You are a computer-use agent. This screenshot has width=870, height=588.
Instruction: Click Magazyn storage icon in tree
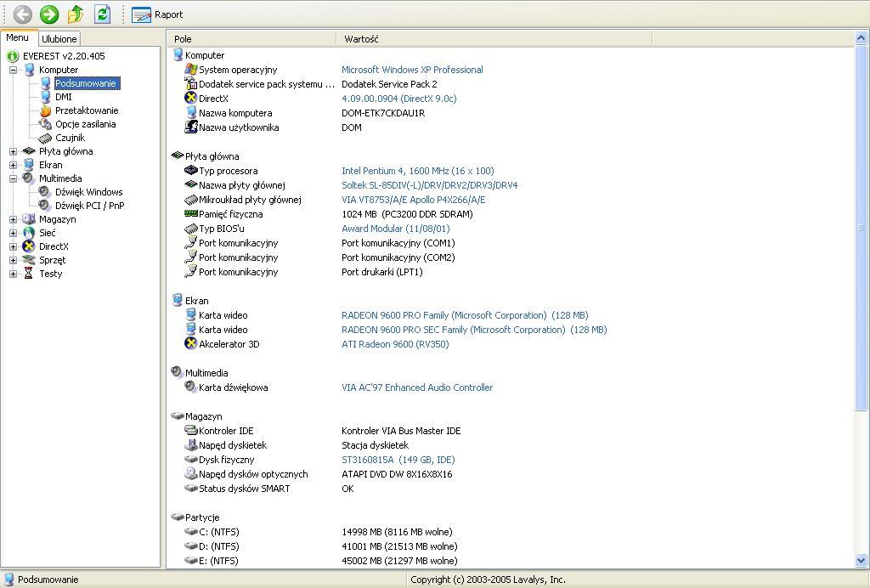(x=29, y=220)
